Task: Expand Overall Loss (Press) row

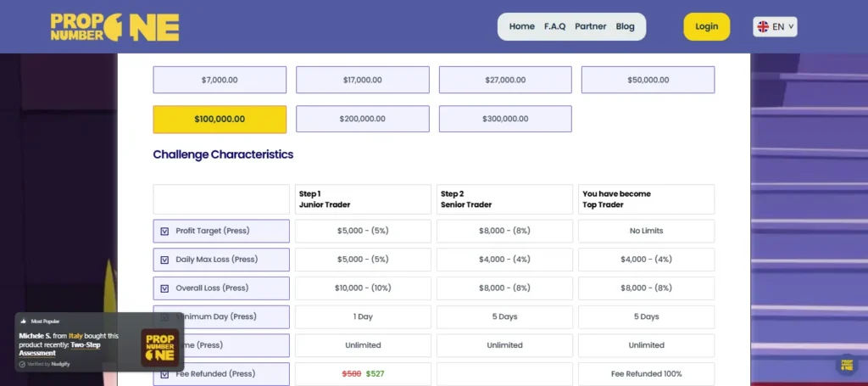Action: (221, 288)
